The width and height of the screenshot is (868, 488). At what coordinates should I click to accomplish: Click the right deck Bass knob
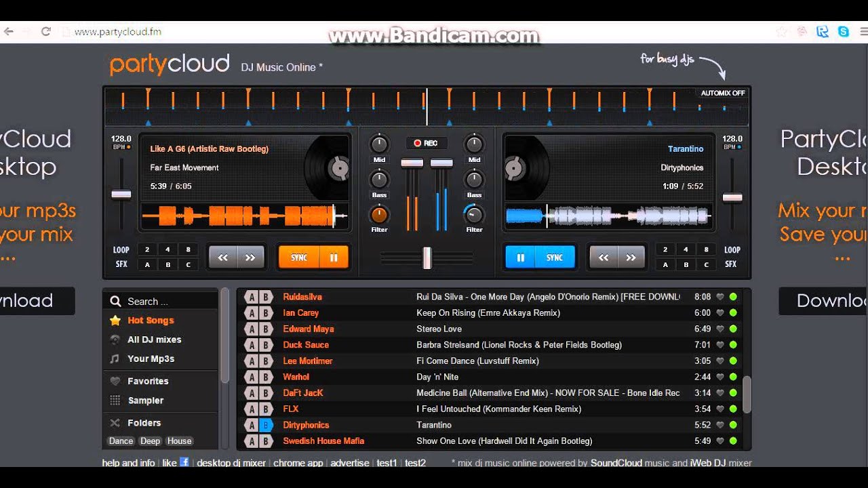pyautogui.click(x=474, y=179)
